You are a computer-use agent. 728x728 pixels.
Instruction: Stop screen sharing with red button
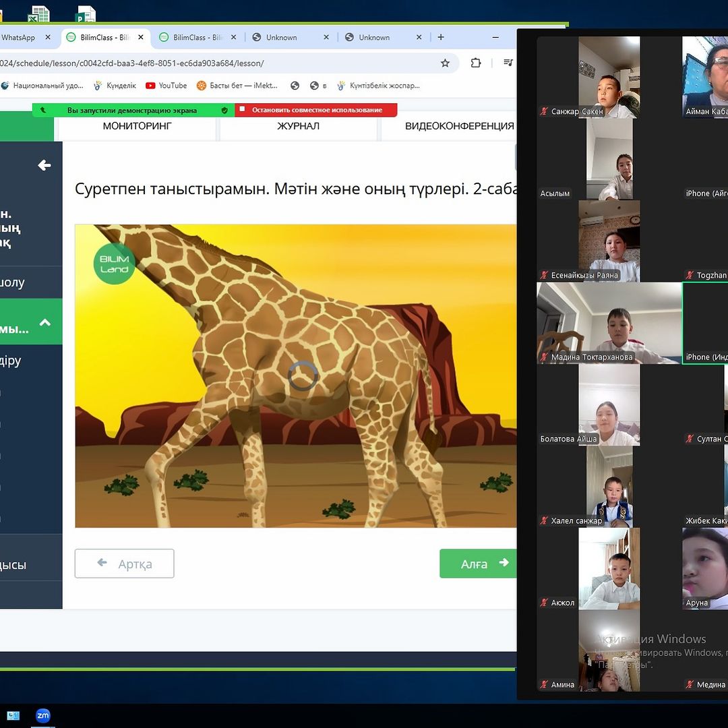pos(316,110)
